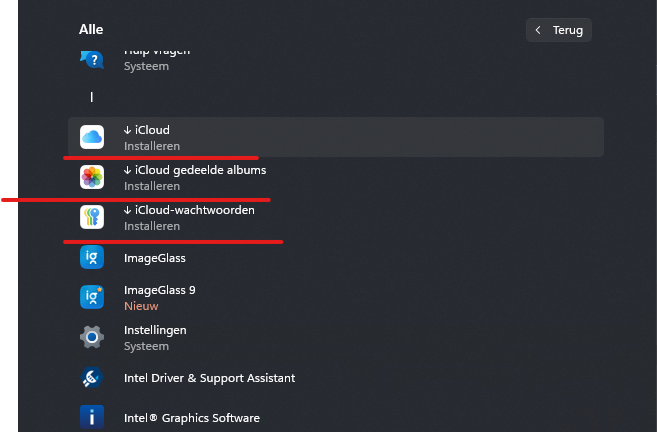Viewport: 657px width, 432px height.
Task: Click the Alle heading
Action: tap(91, 29)
